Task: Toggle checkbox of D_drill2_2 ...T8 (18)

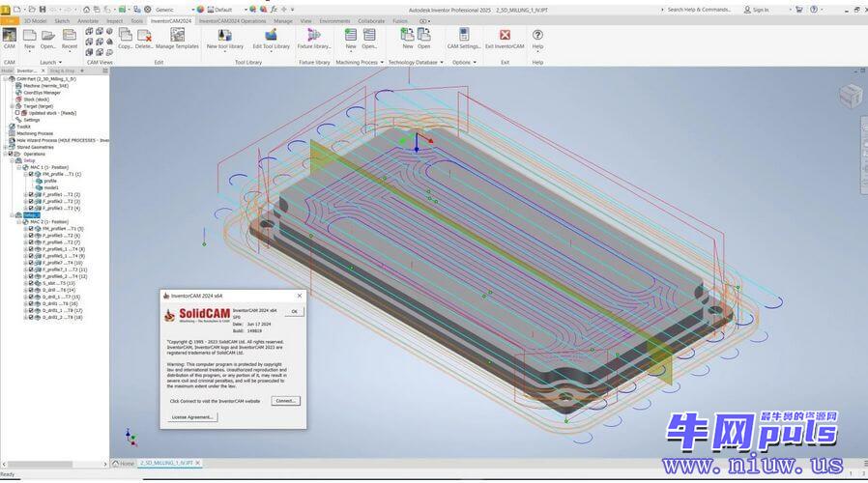Action: 31,317
